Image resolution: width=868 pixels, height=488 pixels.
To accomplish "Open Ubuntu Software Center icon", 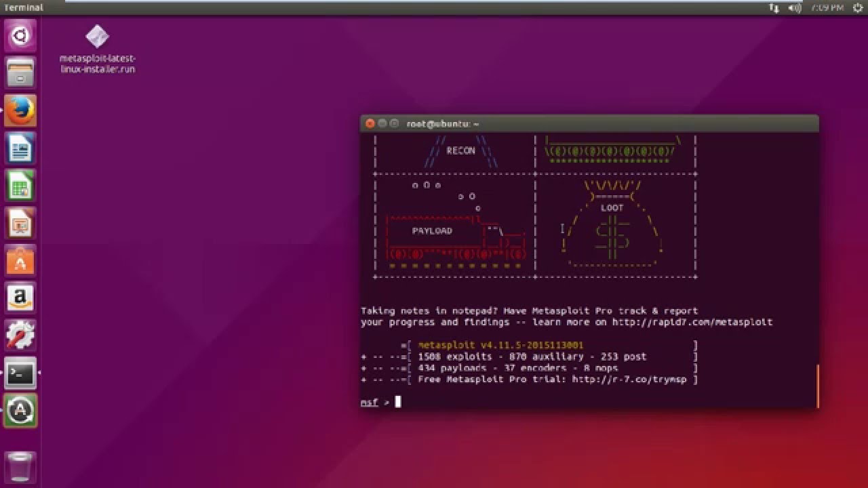I will tap(20, 260).
